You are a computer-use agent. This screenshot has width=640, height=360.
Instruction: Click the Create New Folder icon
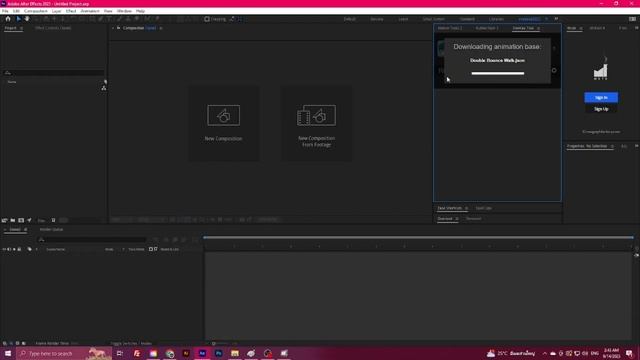pos(13,220)
